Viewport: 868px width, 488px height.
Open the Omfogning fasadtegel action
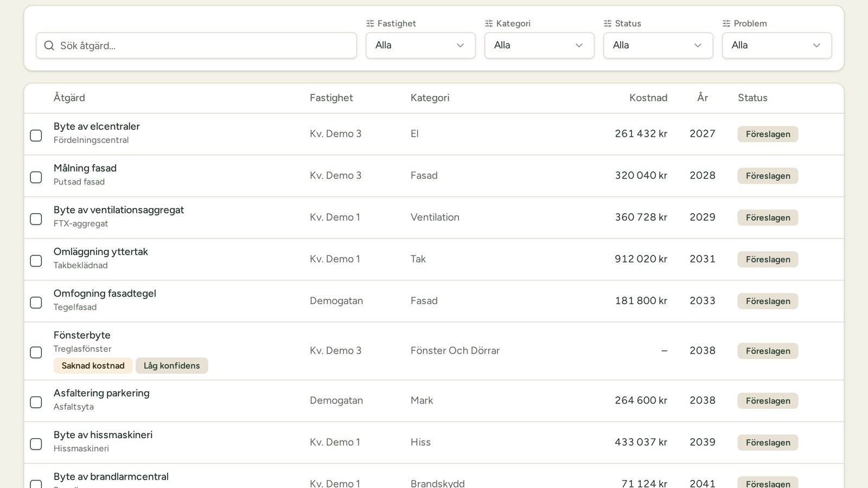click(105, 293)
